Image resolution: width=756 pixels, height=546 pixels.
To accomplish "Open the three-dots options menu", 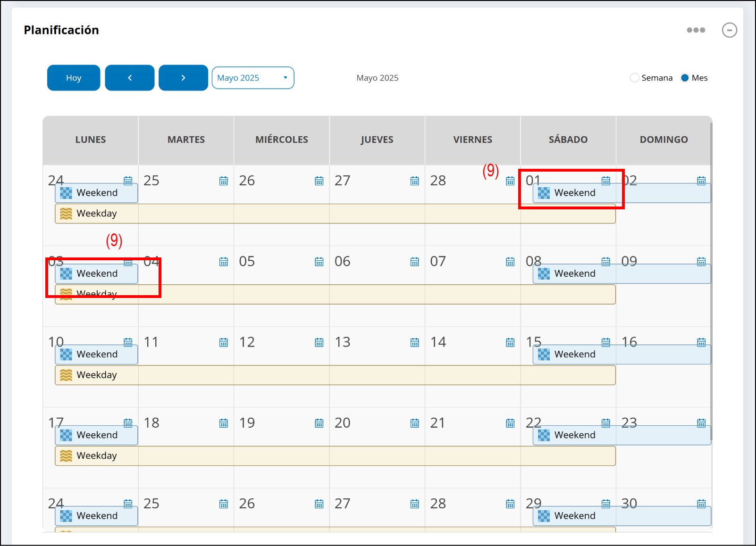I will 696,30.
